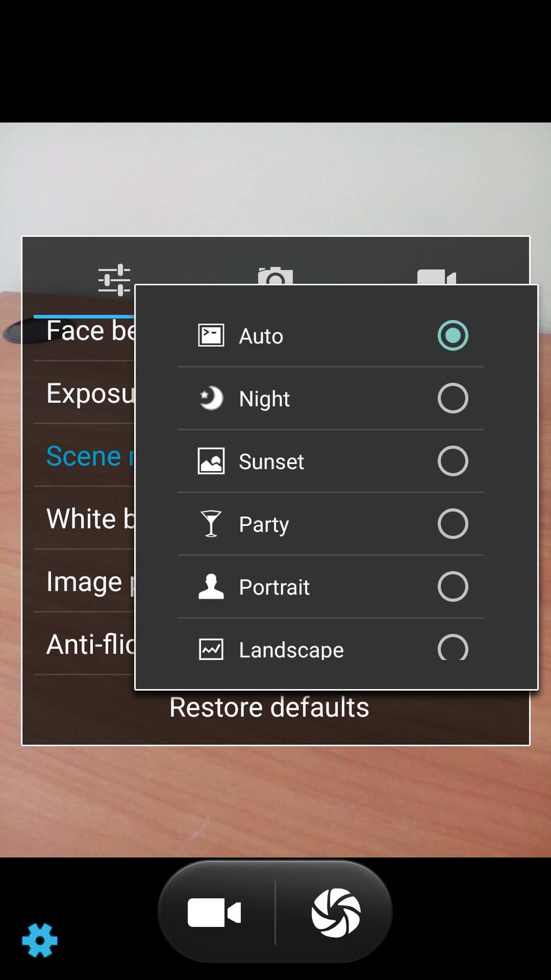The image size is (551, 980).
Task: Tap Restore defaults
Action: click(269, 707)
